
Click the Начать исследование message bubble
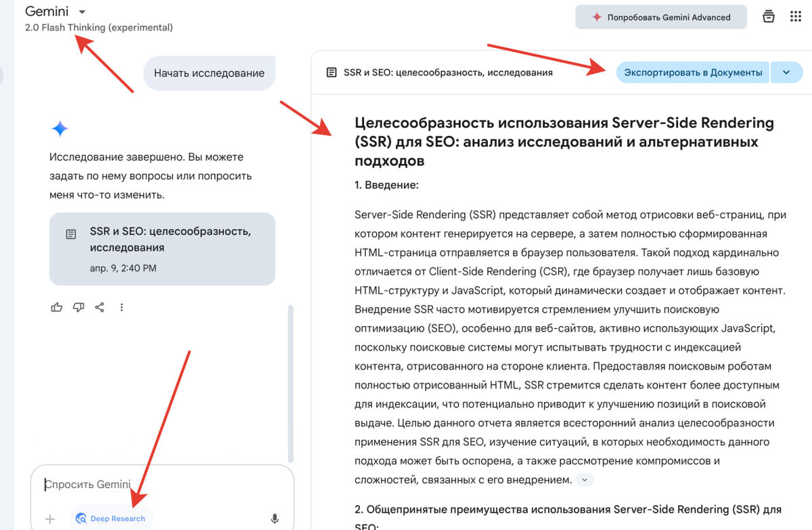click(x=209, y=73)
